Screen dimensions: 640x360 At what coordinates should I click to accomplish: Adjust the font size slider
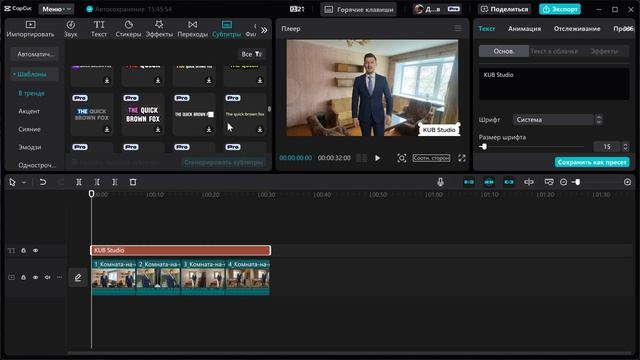484,147
